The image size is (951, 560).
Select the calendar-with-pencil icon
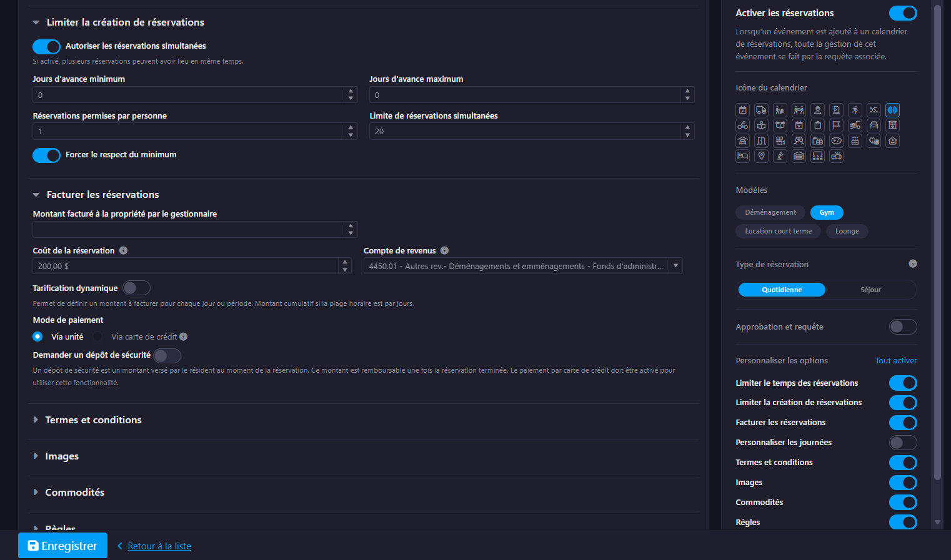pos(742,110)
